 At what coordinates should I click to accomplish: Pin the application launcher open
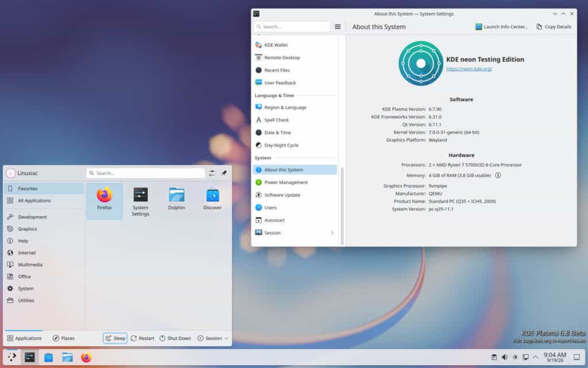tap(224, 173)
